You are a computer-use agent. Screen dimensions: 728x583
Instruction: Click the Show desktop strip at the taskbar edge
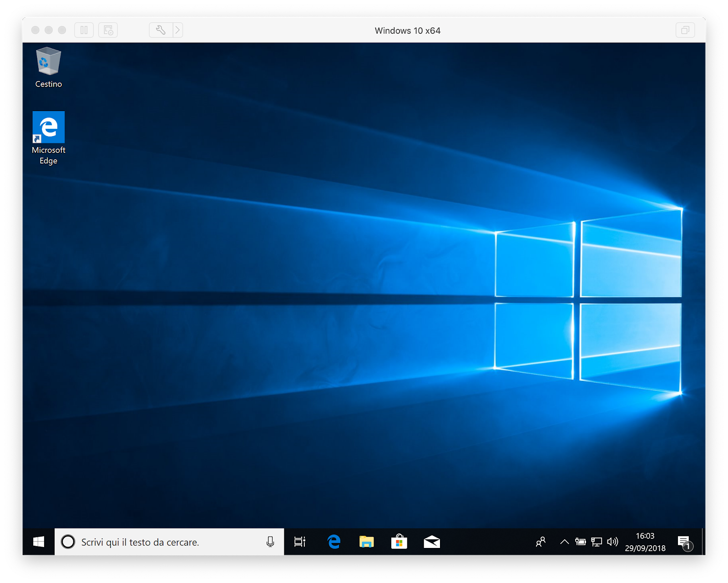point(703,542)
